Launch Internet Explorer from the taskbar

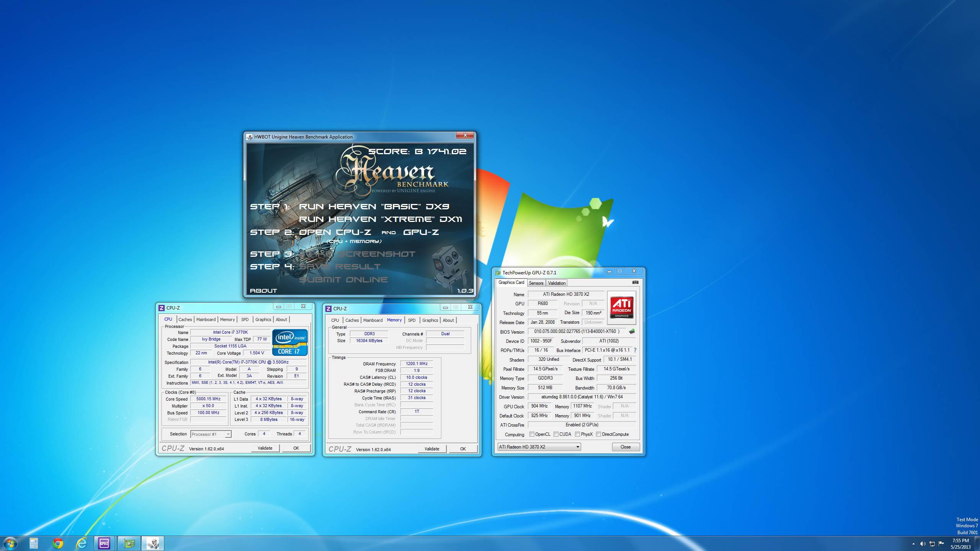pos(82,543)
